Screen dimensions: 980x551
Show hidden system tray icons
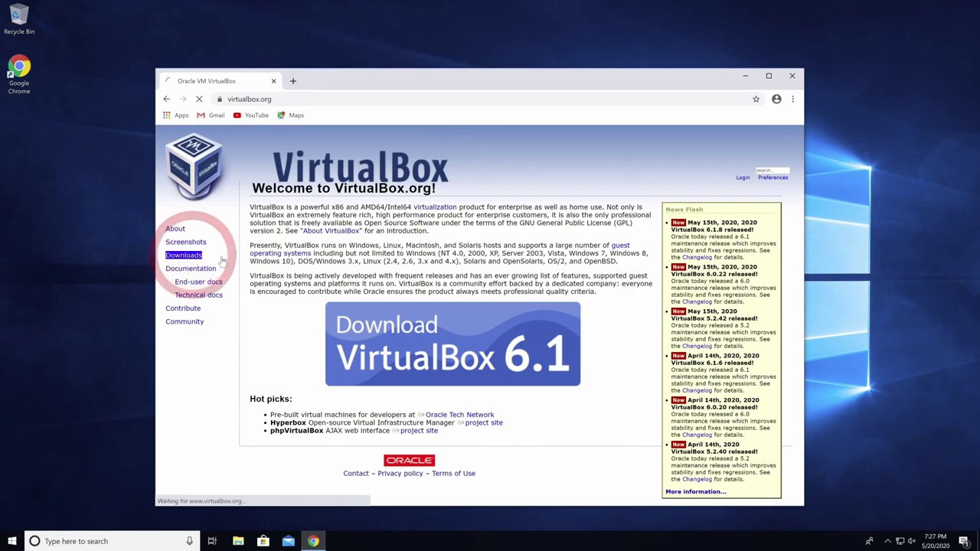tap(887, 541)
